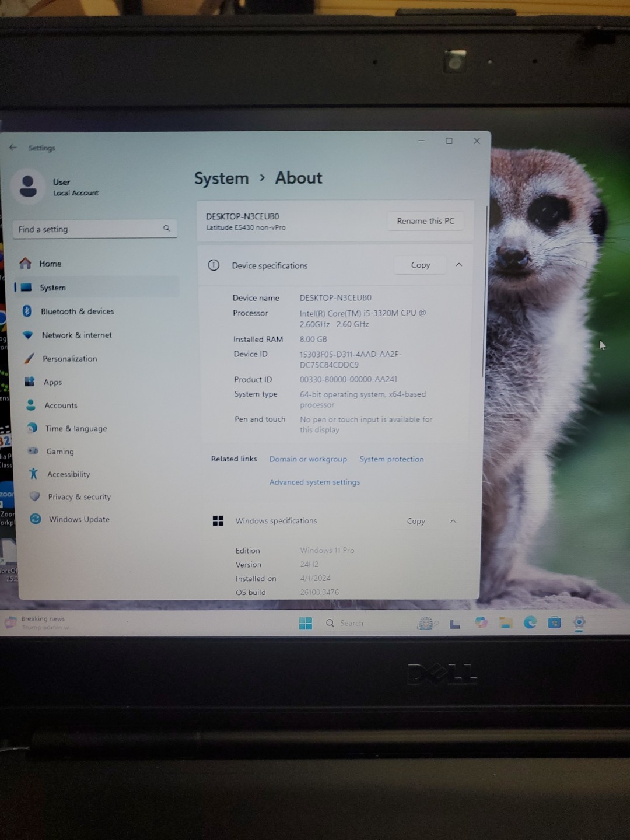Click the Latitude E5430 non-vPro model text
Image resolution: width=630 pixels, height=840 pixels.
pos(246,228)
